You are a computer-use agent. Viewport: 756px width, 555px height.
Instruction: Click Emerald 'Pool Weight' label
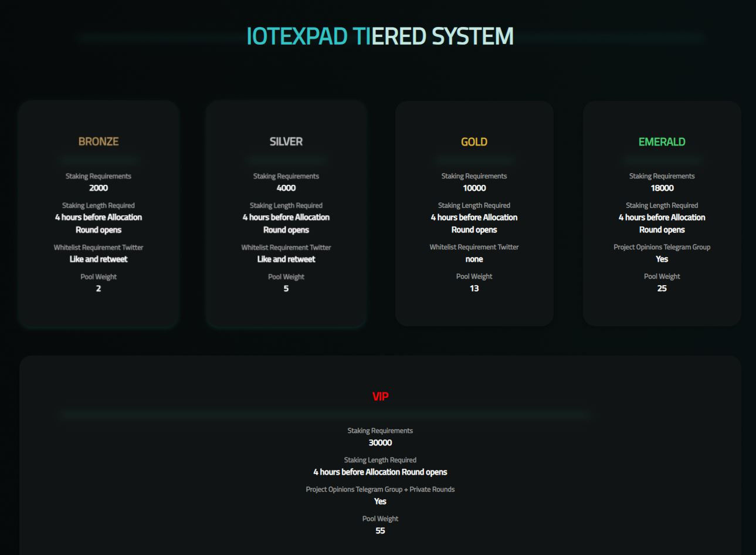pos(662,276)
